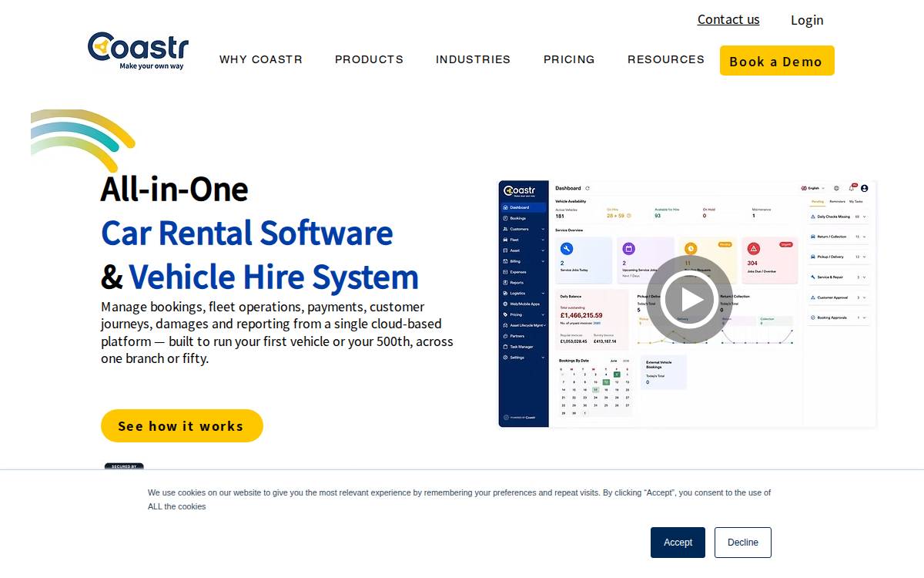The height and width of the screenshot is (578, 924).
Task: Expand the Billing chevron in preview sidebar
Action: coord(543,261)
